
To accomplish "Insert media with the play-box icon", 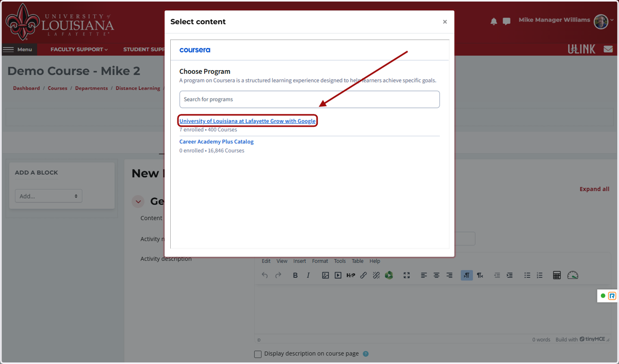I will tap(338, 275).
